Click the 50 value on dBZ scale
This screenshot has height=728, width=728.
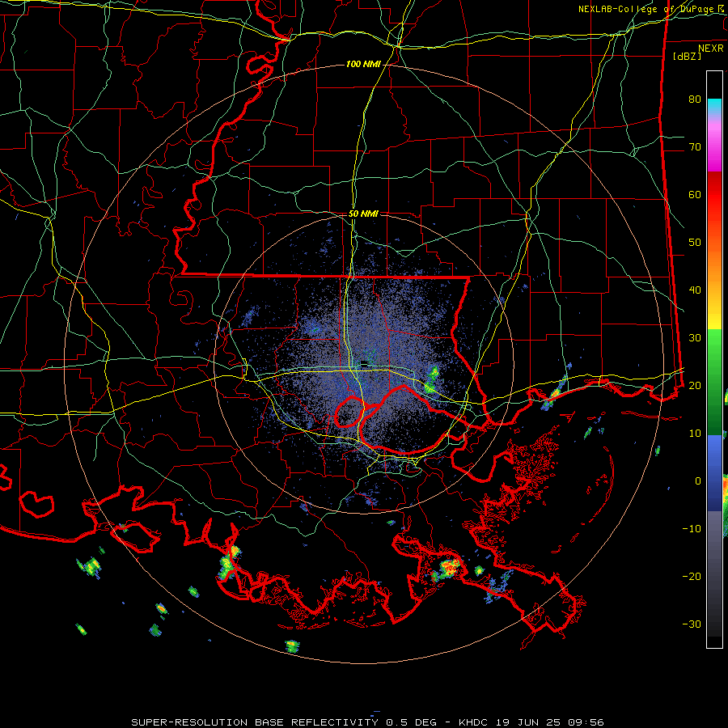[x=695, y=243]
